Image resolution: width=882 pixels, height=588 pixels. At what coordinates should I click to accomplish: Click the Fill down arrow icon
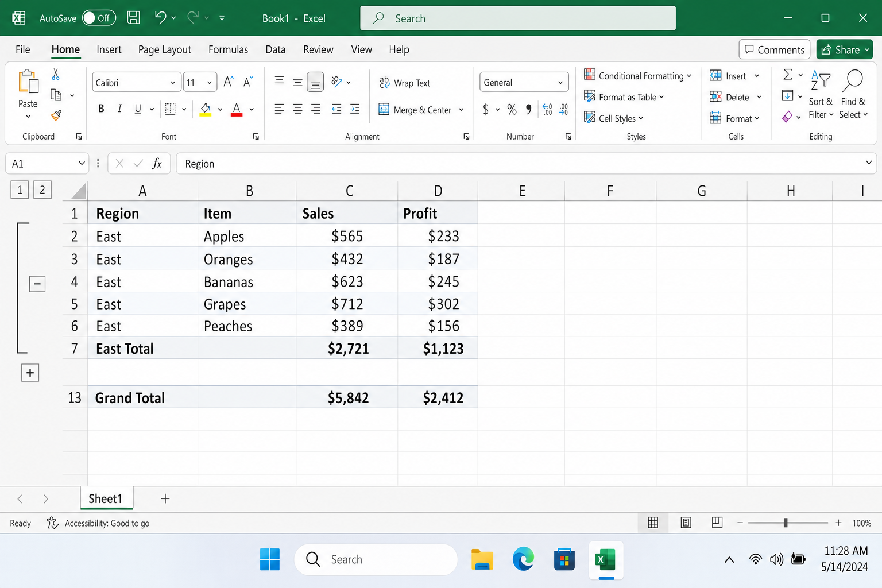click(788, 95)
